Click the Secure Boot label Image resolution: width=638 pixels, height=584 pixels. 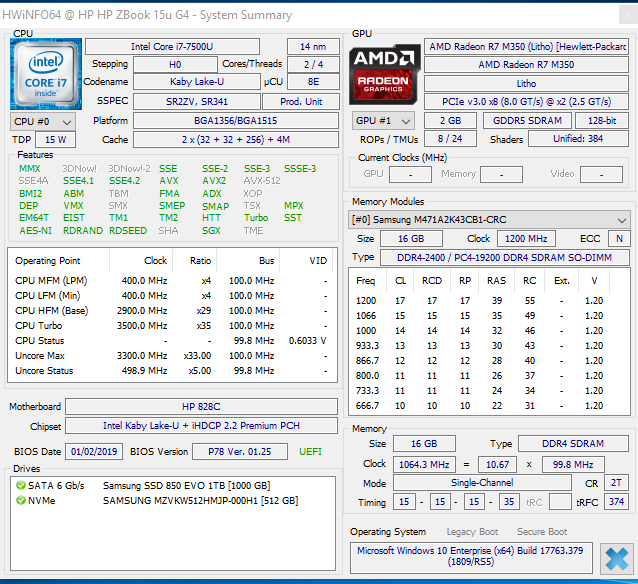542,532
